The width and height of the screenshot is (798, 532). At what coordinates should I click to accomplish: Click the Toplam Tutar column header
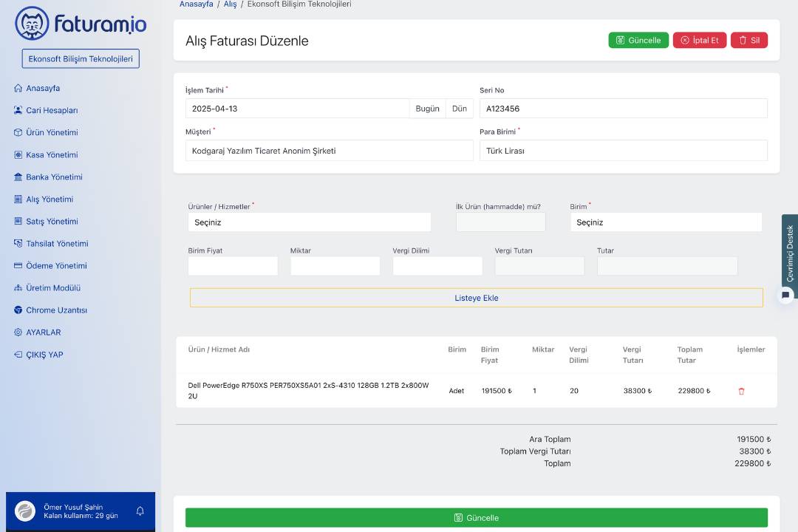[x=689, y=355]
